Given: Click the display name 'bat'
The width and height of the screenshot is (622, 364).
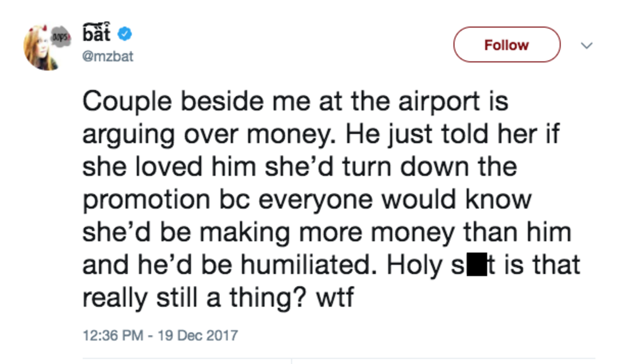Looking at the screenshot, I should click(x=96, y=32).
